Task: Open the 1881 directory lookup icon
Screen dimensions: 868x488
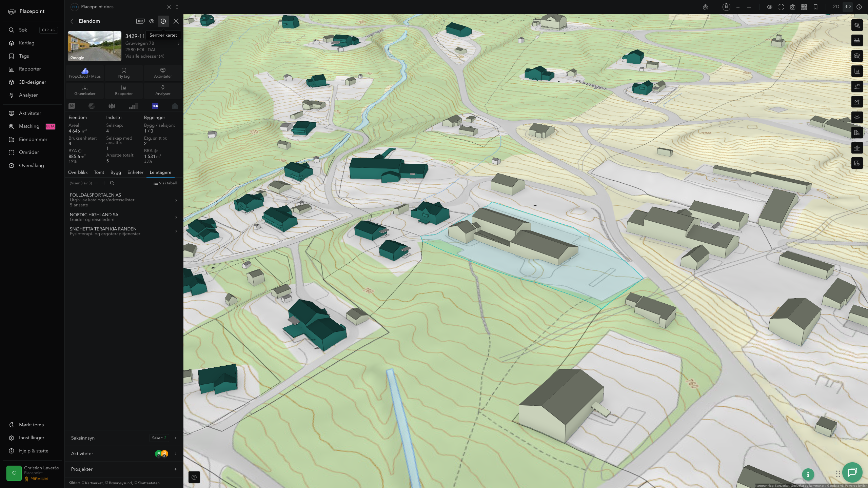Action: (140, 21)
